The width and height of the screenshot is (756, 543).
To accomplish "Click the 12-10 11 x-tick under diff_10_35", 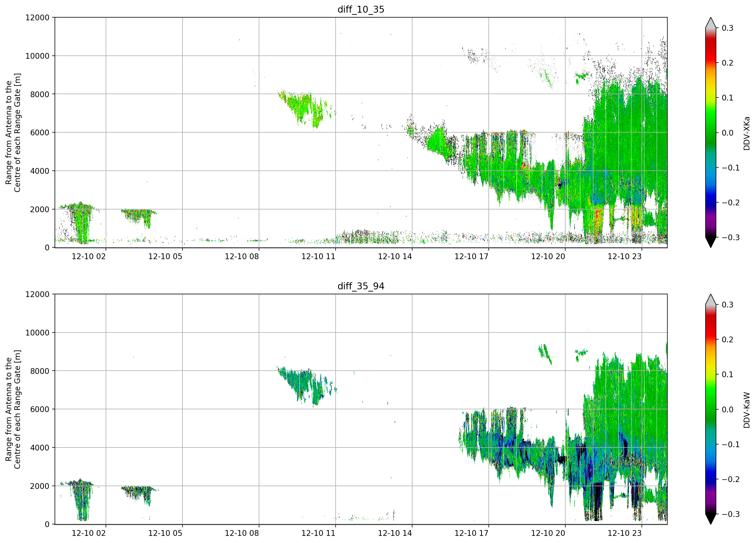I will tap(318, 256).
